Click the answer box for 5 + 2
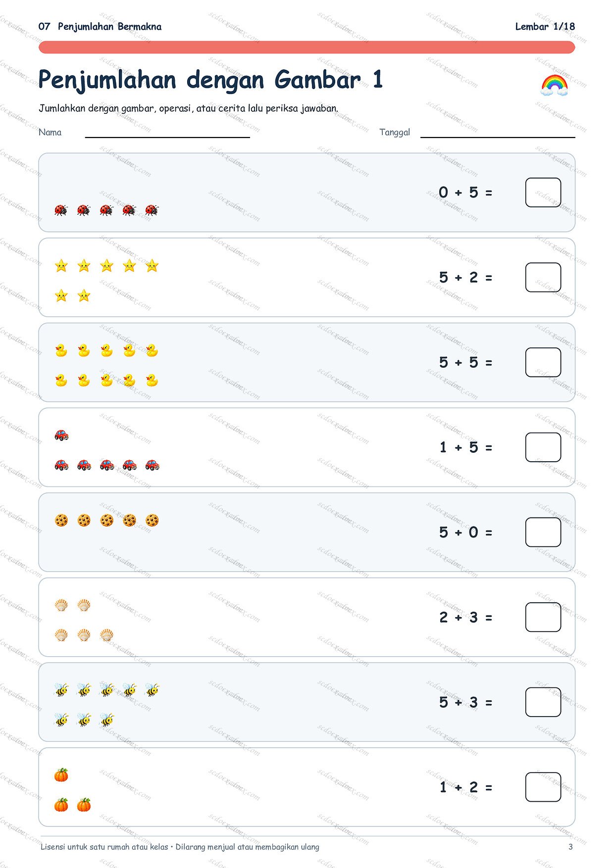This screenshot has height=868, width=614. [x=543, y=277]
